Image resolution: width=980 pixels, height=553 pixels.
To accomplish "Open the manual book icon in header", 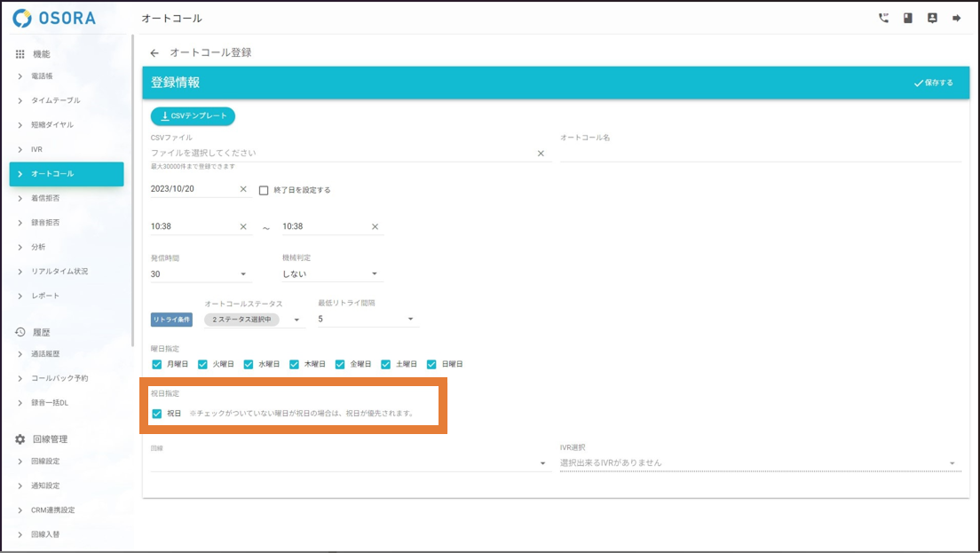I will pyautogui.click(x=907, y=18).
